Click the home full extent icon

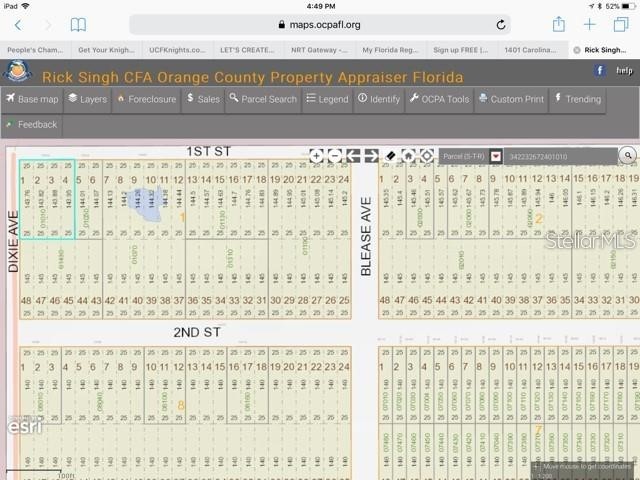pyautogui.click(x=409, y=156)
